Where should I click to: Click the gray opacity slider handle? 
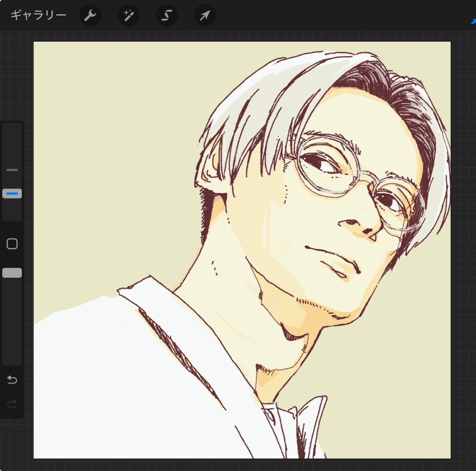(12, 273)
